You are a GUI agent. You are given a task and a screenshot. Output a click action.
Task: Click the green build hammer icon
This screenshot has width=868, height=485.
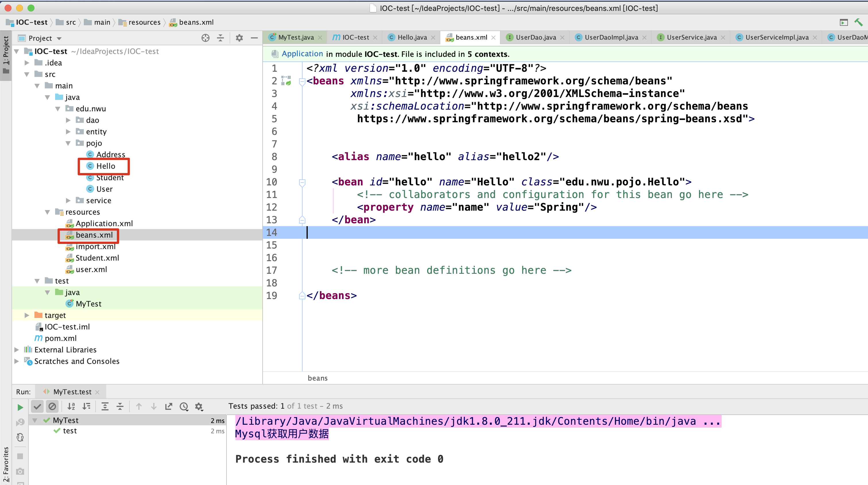coord(858,22)
